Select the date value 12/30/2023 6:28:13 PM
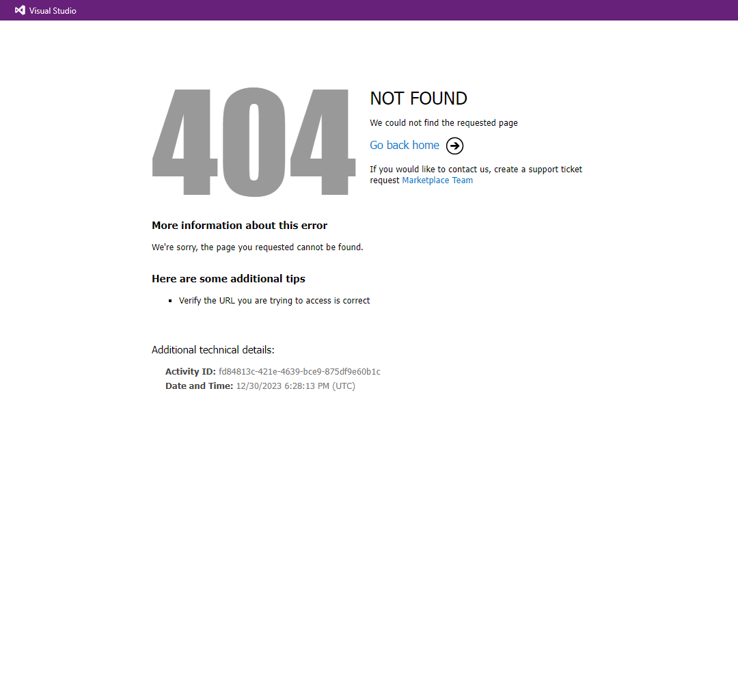 (x=296, y=386)
